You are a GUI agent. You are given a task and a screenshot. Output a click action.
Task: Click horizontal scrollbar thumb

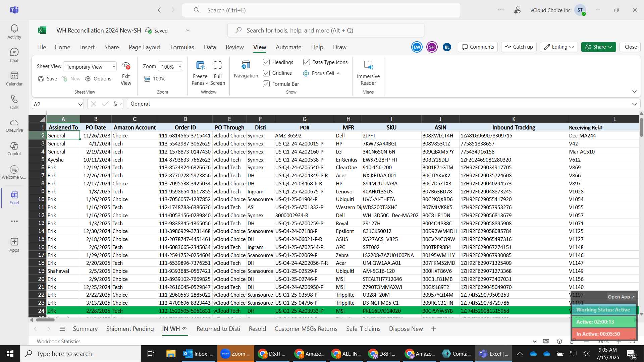45,320
